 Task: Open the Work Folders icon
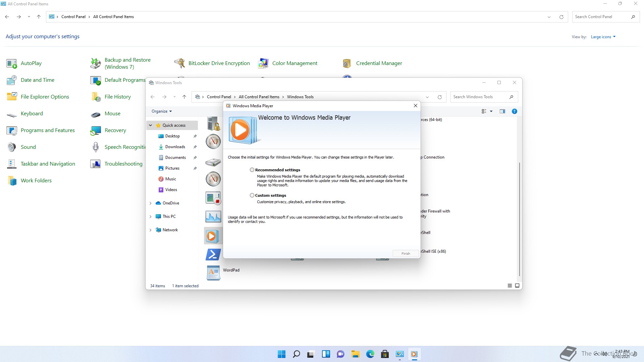[x=12, y=181]
